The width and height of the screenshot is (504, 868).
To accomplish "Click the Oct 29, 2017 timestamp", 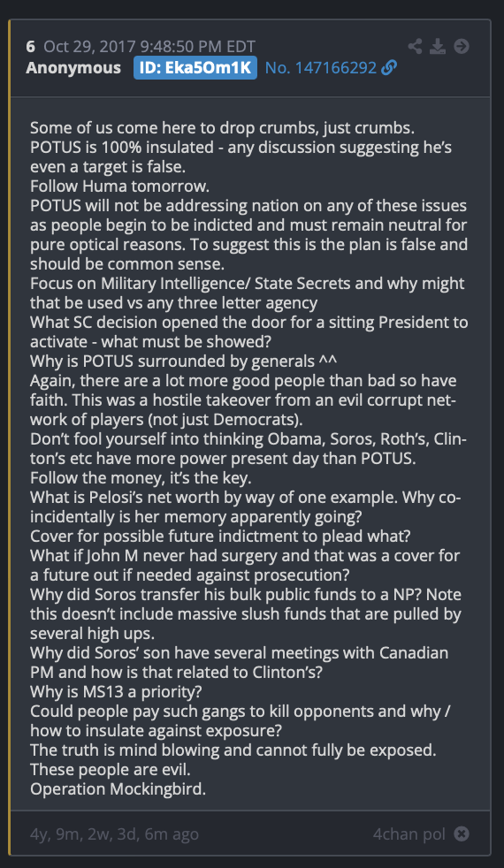I will [x=149, y=47].
